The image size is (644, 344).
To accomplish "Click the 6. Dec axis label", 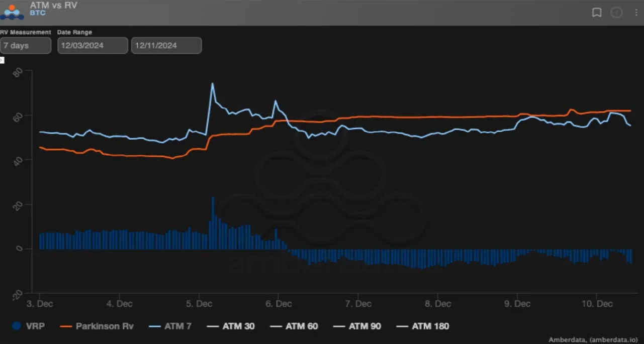I will pyautogui.click(x=278, y=304).
